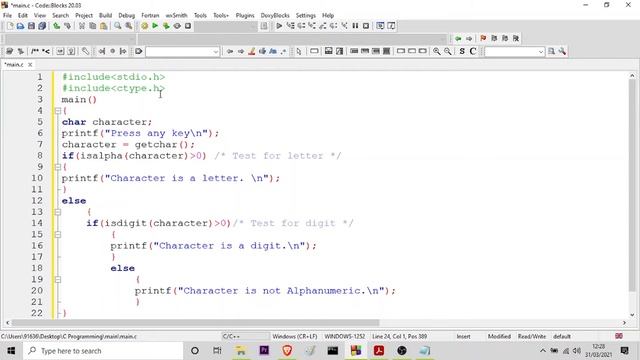Toggle bookmark with the red flag icon
640x360 pixels.
(x=483, y=38)
